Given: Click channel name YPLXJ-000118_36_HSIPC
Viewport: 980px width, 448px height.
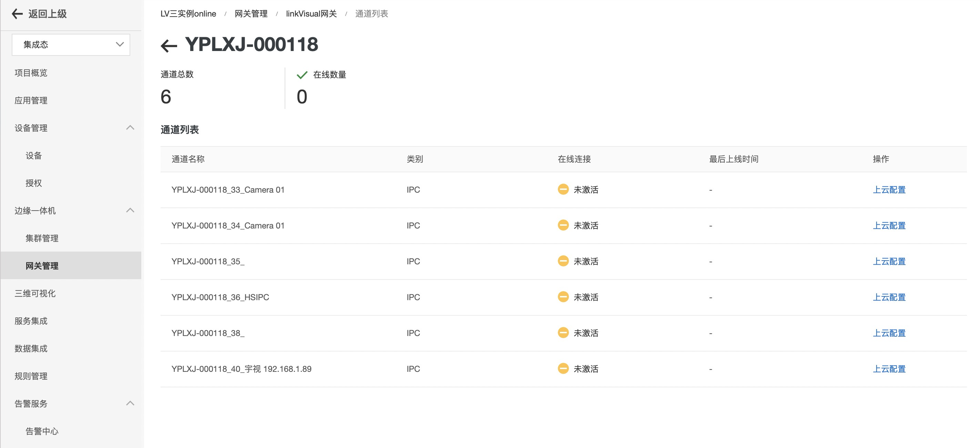Looking at the screenshot, I should coord(220,297).
